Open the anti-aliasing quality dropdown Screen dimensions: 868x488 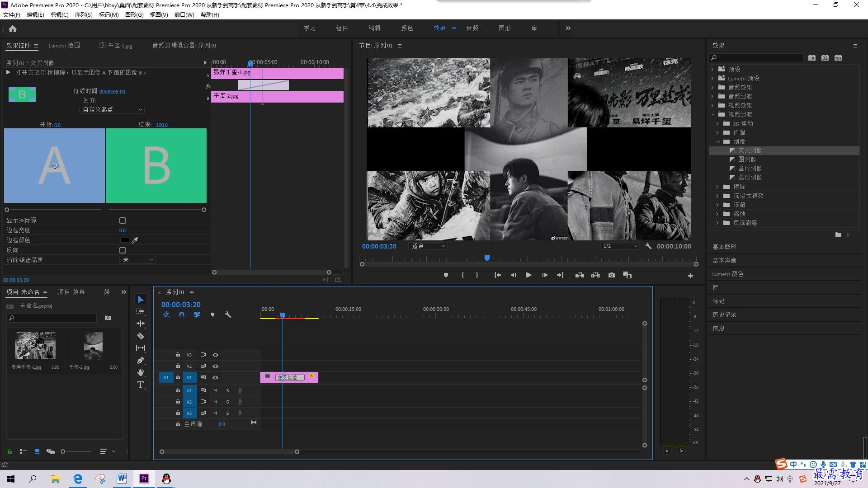tap(138, 260)
